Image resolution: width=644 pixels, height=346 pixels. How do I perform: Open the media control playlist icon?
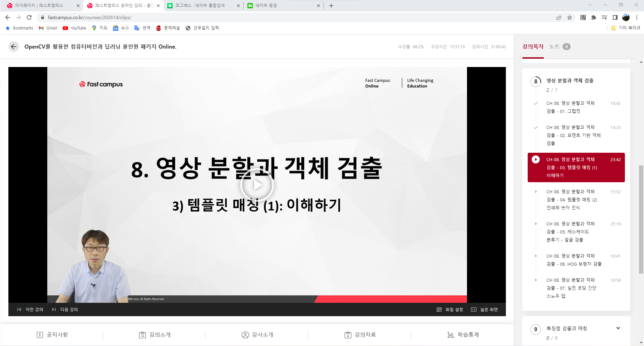click(x=604, y=17)
